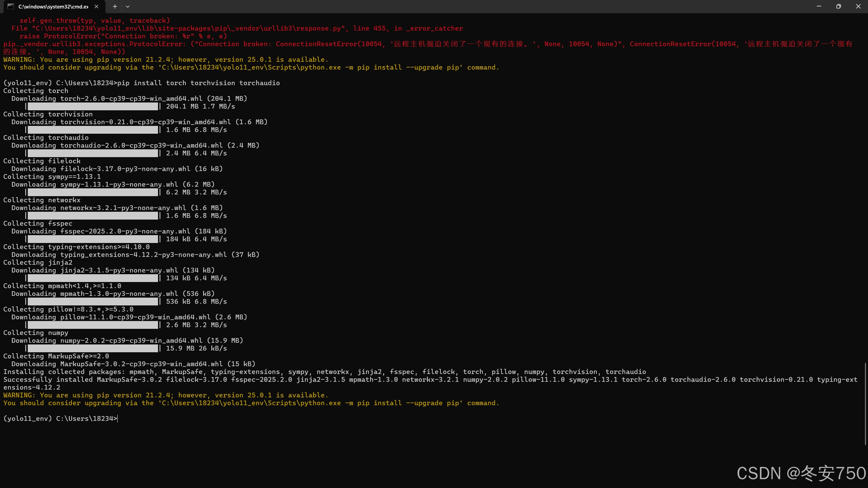Image resolution: width=868 pixels, height=488 pixels.
Task: Click the torchvision 1.6 MB progress bar
Action: tap(93, 130)
